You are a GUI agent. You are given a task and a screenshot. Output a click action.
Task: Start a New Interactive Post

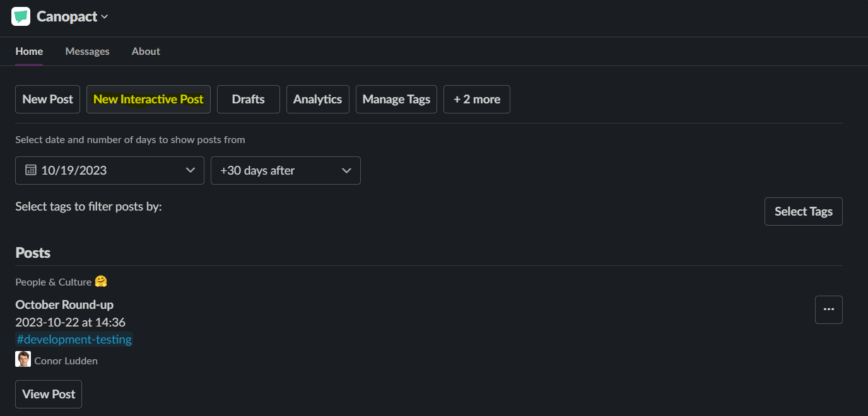tap(148, 100)
